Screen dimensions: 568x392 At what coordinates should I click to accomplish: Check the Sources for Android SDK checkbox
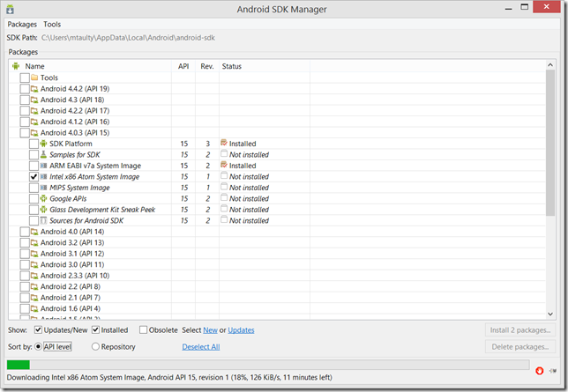34,220
